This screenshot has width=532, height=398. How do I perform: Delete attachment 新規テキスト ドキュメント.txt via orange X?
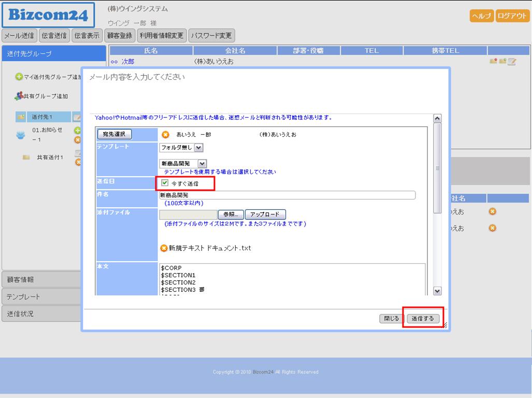164,248
